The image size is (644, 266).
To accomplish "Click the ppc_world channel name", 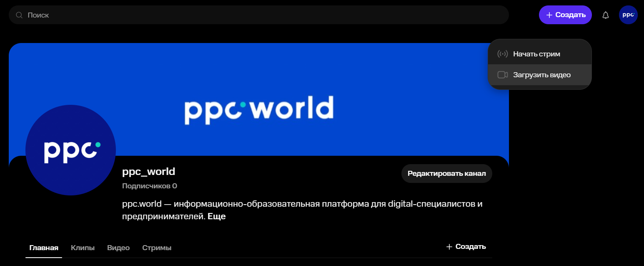I will coord(149,171).
